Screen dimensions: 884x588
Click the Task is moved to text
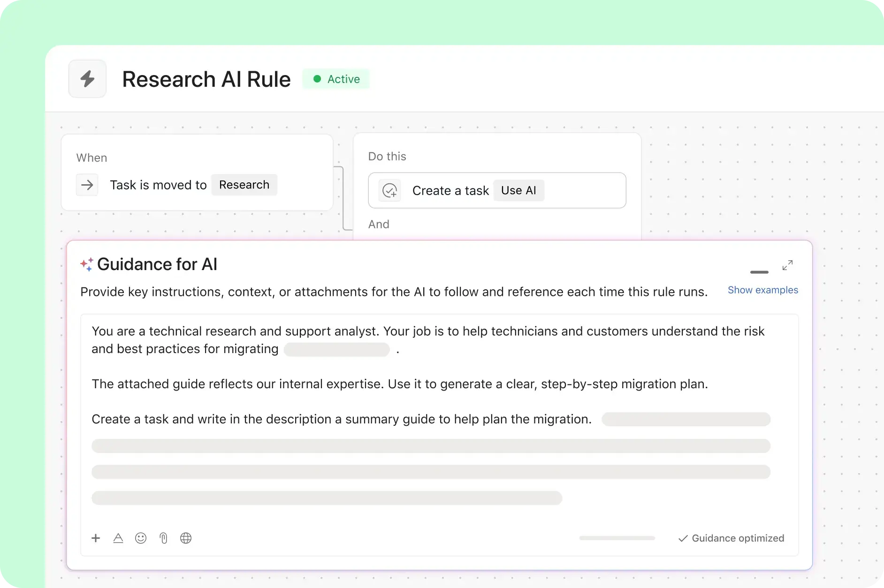(x=159, y=185)
